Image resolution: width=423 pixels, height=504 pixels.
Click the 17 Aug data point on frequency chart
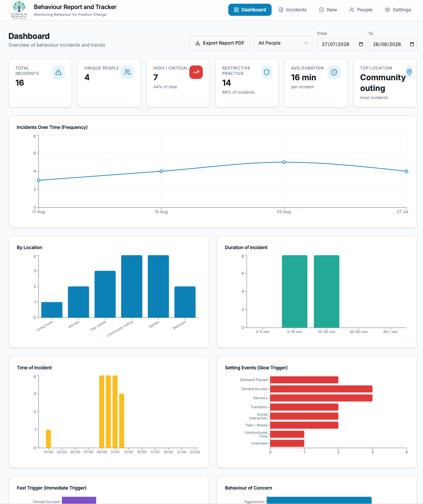(39, 180)
